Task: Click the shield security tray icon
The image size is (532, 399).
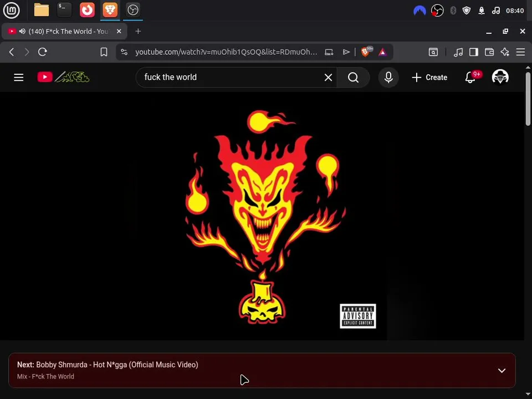Action: click(467, 11)
